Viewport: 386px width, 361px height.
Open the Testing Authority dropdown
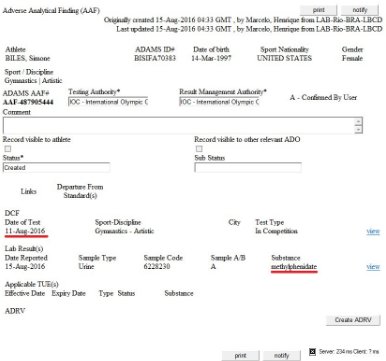[108, 102]
